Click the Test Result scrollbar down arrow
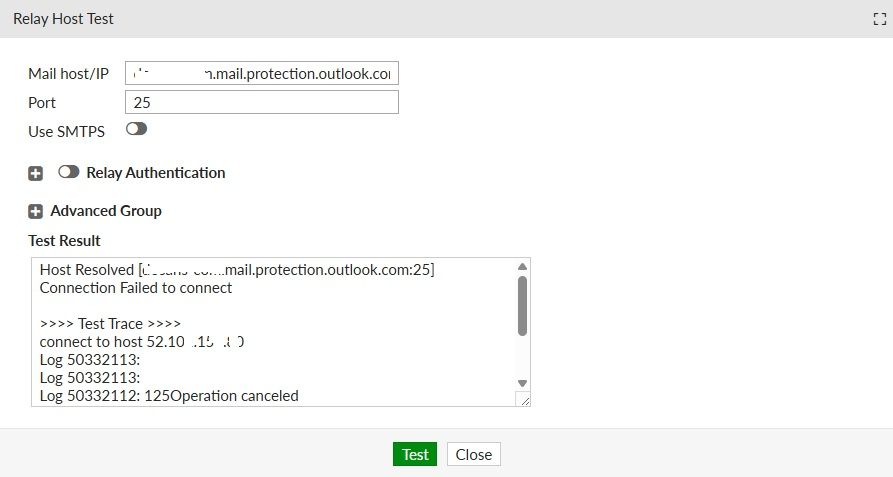The width and height of the screenshot is (893, 477). pos(521,383)
